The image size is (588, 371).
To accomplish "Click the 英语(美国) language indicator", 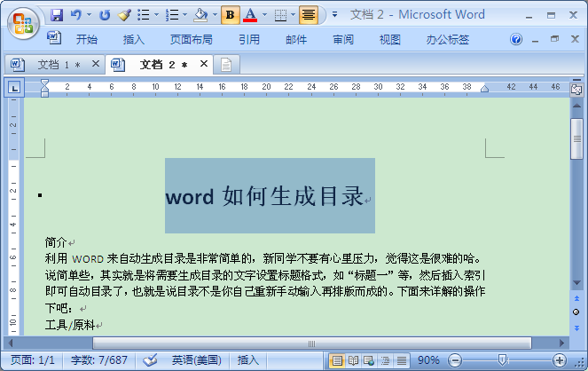I will coord(197,360).
